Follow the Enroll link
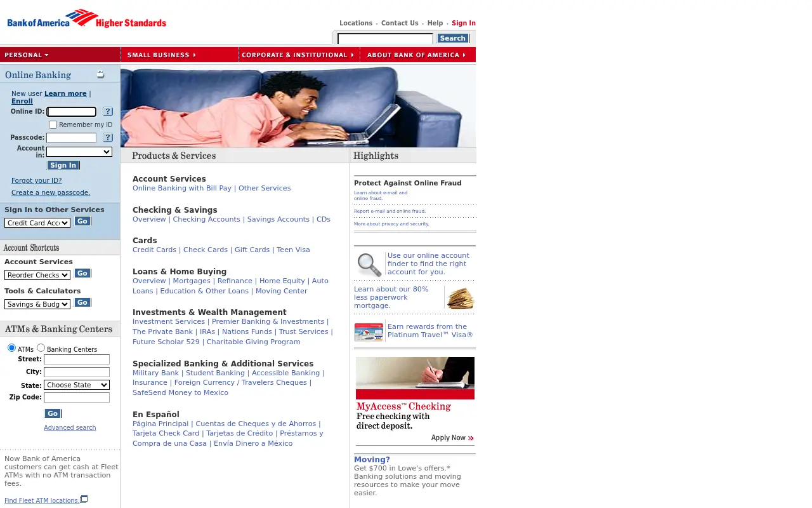 [x=22, y=102]
